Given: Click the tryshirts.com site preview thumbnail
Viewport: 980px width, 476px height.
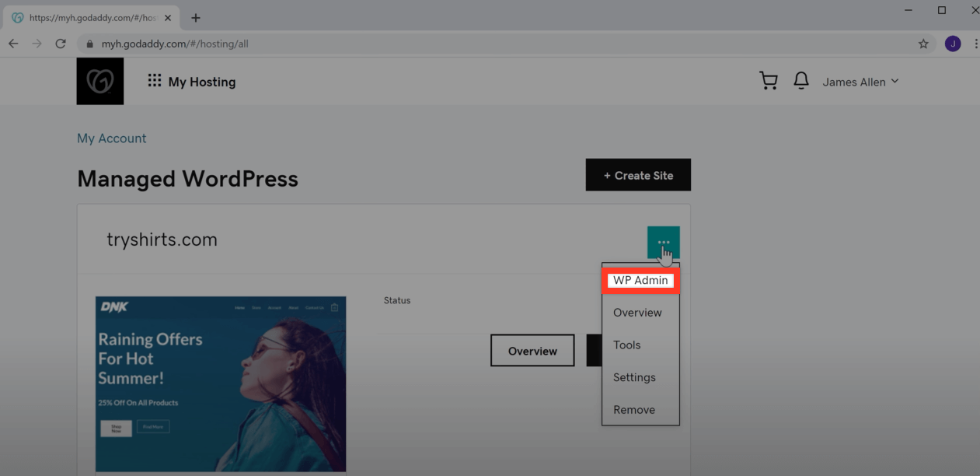Looking at the screenshot, I should pyautogui.click(x=221, y=384).
